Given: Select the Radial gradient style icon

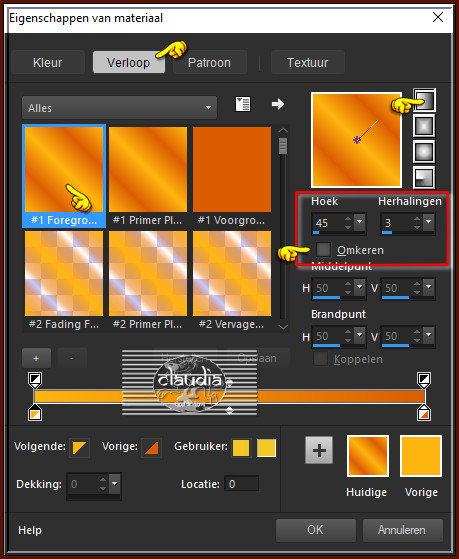Looking at the screenshot, I should (x=424, y=177).
